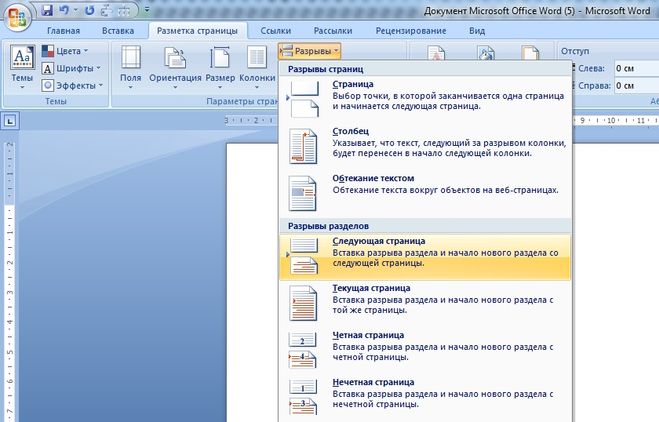This screenshot has width=659, height=422.
Task: Open the Undo history dropdown arrow
Action: pyautogui.click(x=76, y=11)
